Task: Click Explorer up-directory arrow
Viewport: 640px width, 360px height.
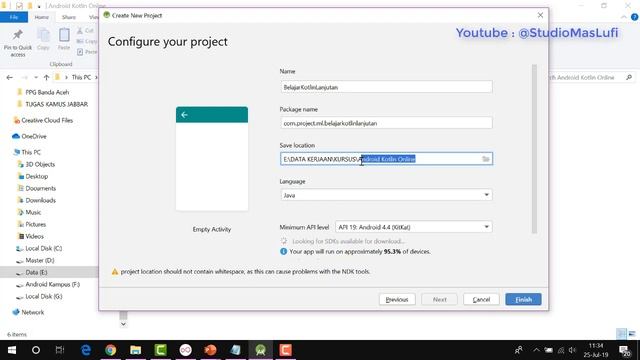Action: click(x=46, y=77)
